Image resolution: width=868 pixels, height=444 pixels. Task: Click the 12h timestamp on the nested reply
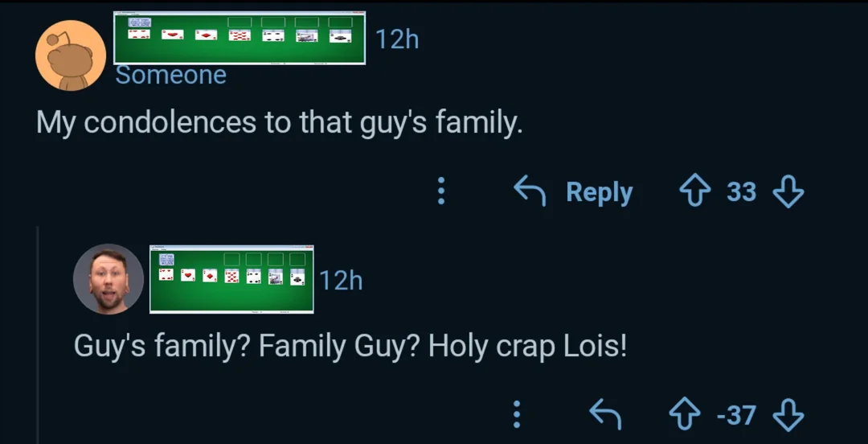pos(341,280)
